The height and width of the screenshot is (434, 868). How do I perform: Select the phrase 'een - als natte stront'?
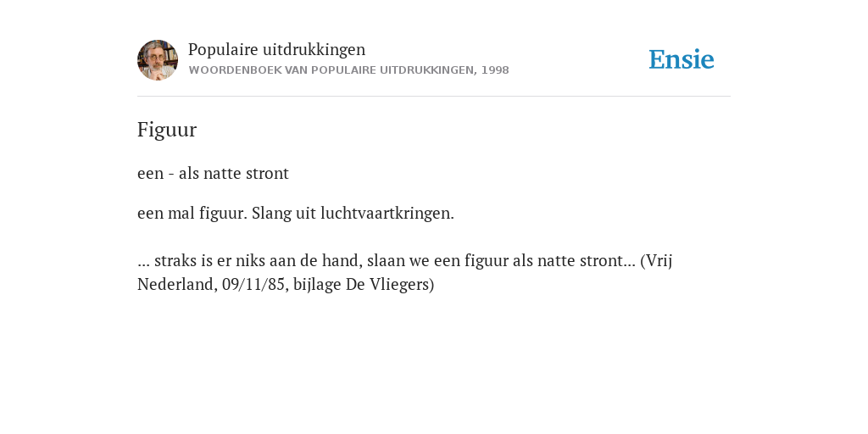point(213,173)
